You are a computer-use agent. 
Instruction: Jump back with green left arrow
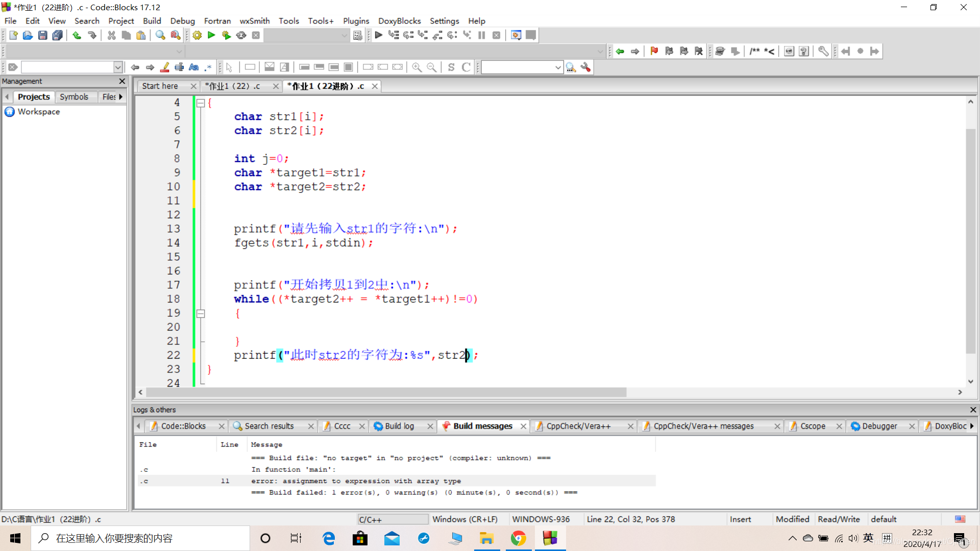tap(620, 51)
